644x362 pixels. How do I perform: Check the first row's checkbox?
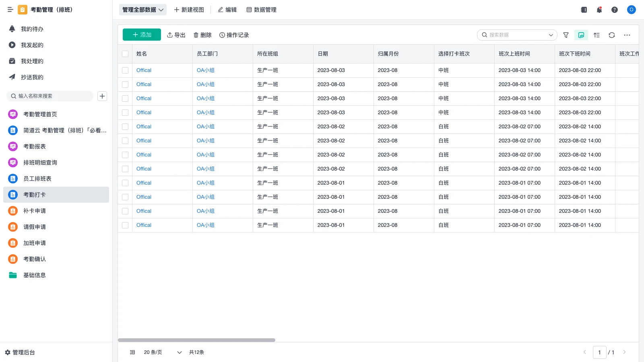click(125, 70)
